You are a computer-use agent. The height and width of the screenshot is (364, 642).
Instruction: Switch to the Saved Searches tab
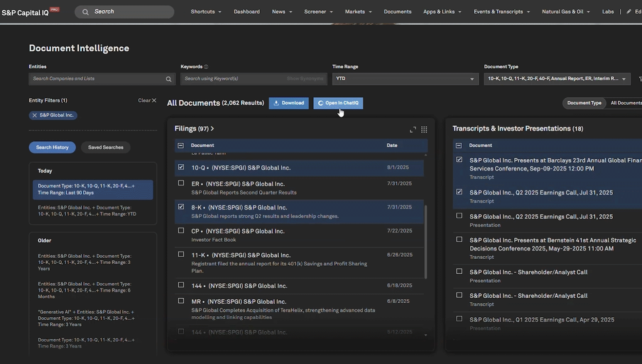106,147
